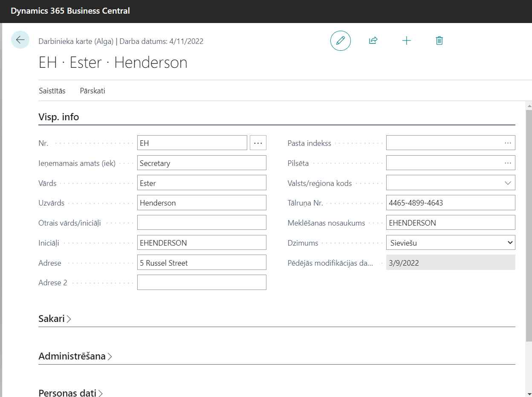Click the Tālruņa Nr. input field
This screenshot has width=532, height=397.
click(450, 203)
